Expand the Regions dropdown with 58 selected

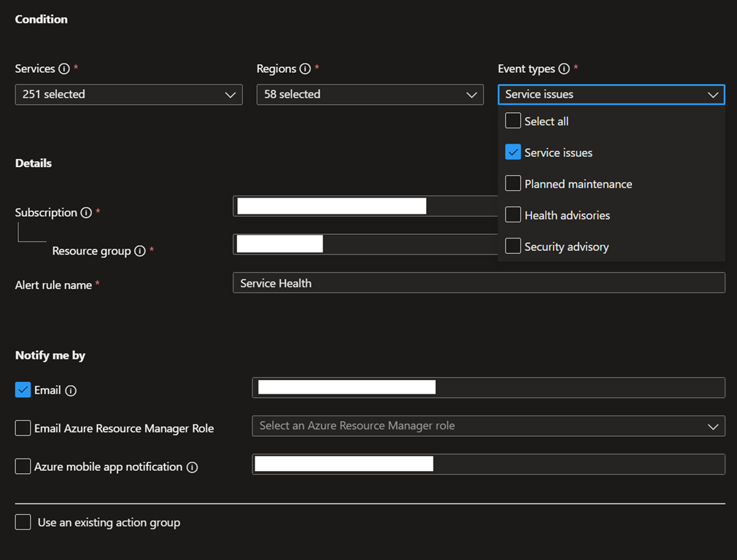coord(369,95)
